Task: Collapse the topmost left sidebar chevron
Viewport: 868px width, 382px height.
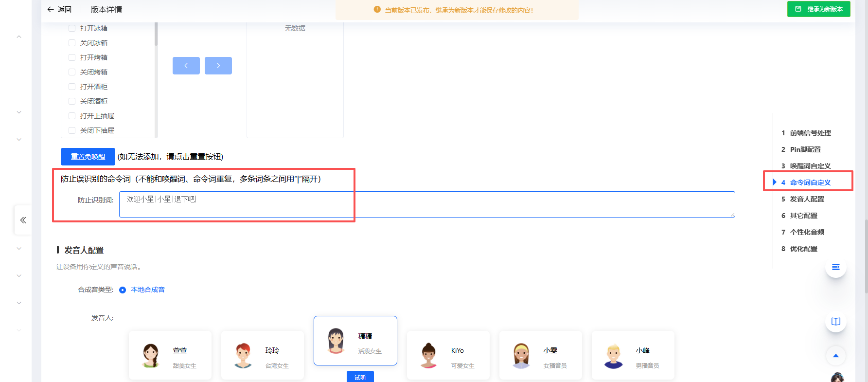Action: (x=19, y=36)
